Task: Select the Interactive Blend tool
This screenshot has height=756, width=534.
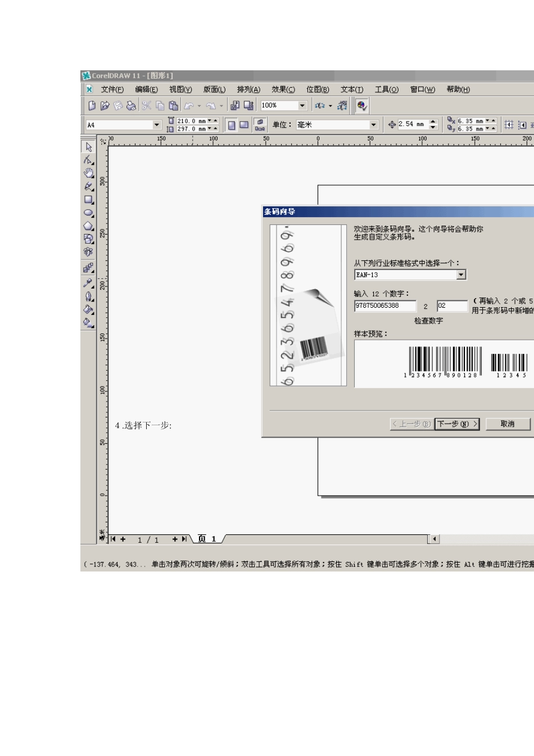Action: (88, 268)
